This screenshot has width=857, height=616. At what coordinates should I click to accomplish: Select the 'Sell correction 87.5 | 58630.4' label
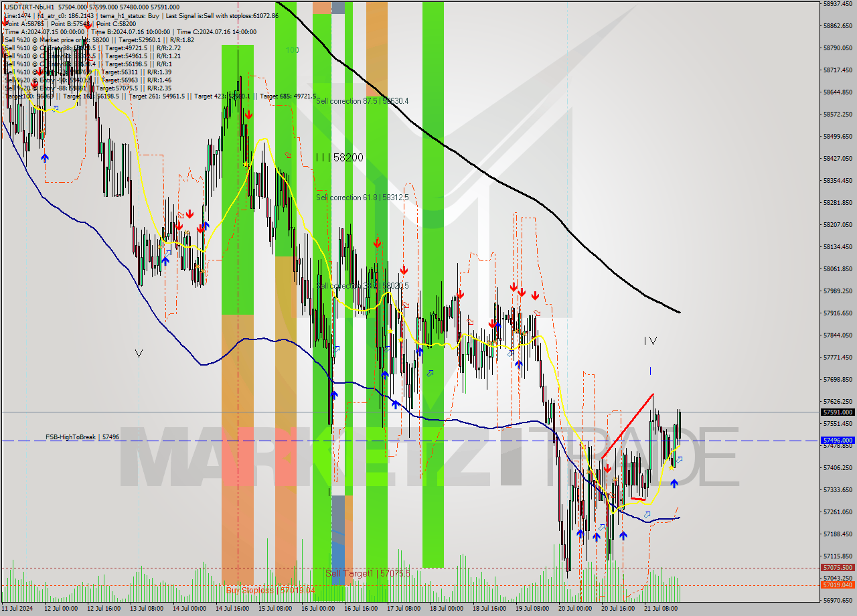coord(362,101)
